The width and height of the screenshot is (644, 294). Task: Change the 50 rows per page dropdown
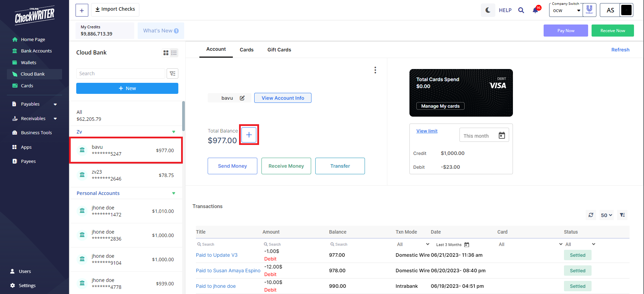[606, 215]
